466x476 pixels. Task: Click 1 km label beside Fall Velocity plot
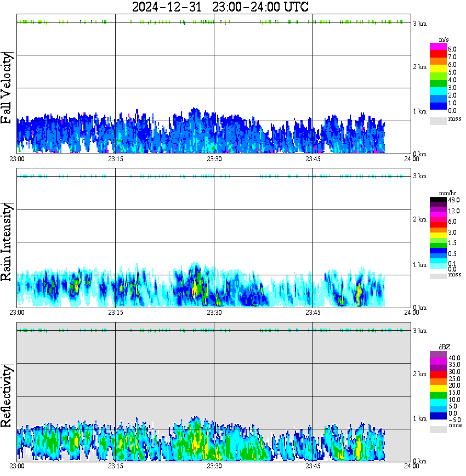click(x=419, y=111)
